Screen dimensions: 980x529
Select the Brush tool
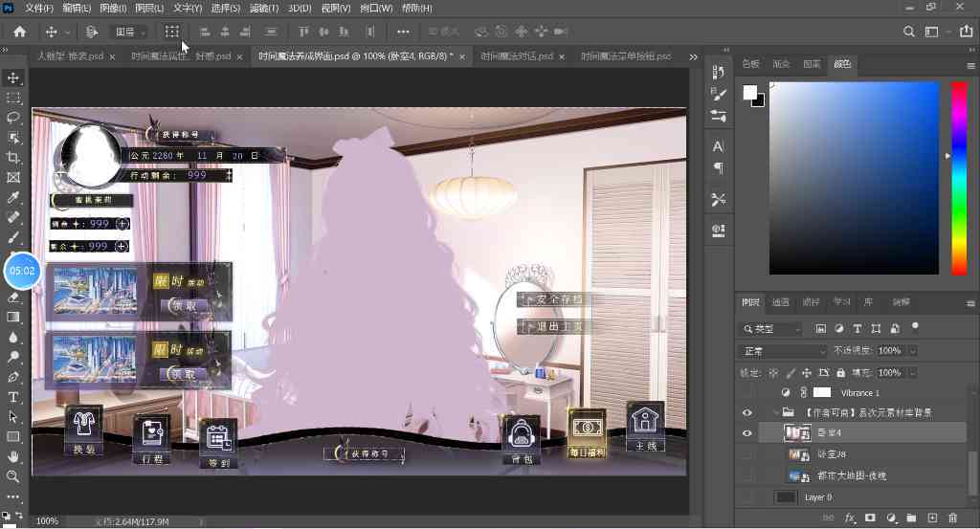click(12, 238)
